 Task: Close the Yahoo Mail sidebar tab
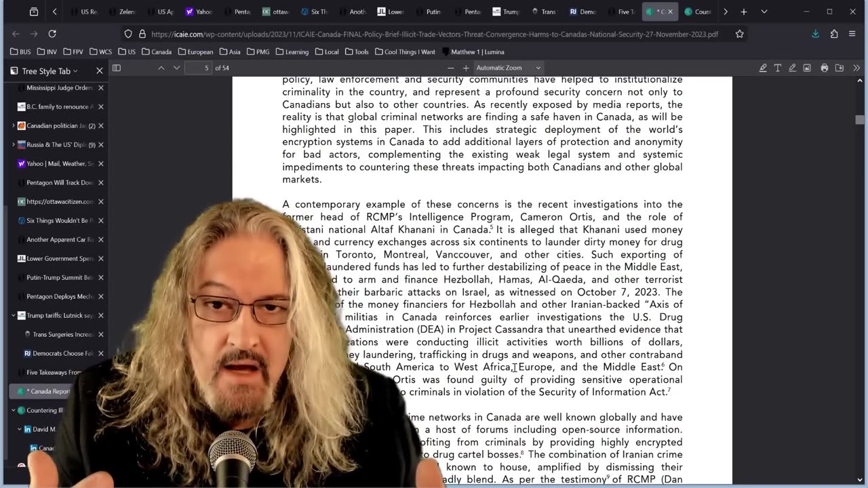click(100, 163)
